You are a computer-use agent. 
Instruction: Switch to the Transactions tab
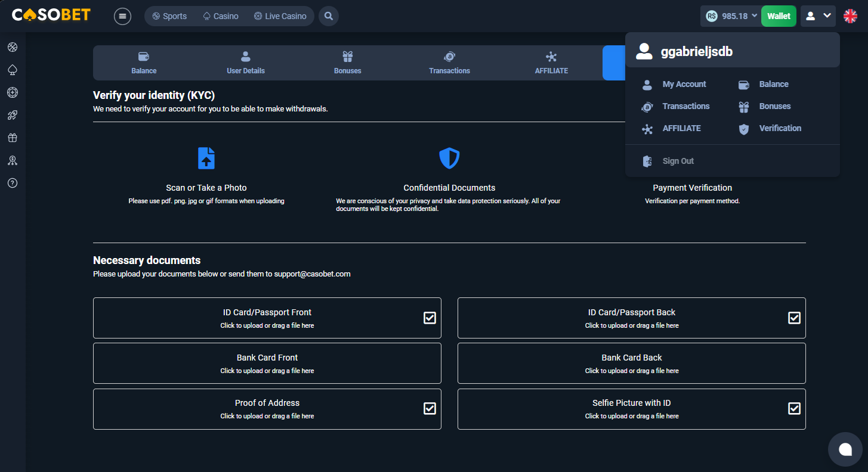click(450, 63)
